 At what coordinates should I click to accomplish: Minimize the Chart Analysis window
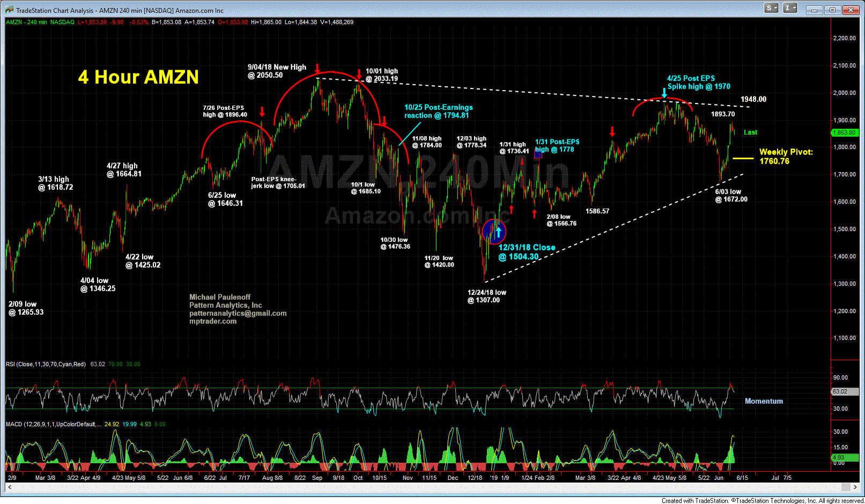(816, 10)
